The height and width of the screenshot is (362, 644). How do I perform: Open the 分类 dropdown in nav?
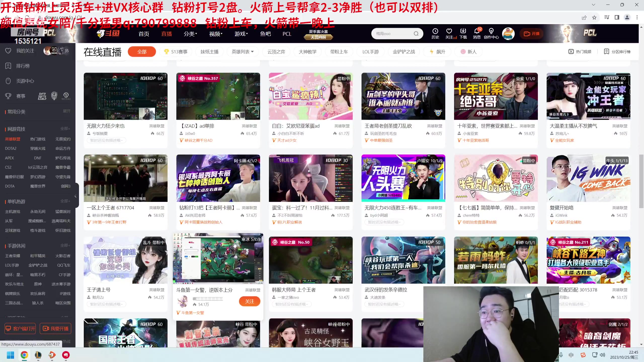coord(190,34)
